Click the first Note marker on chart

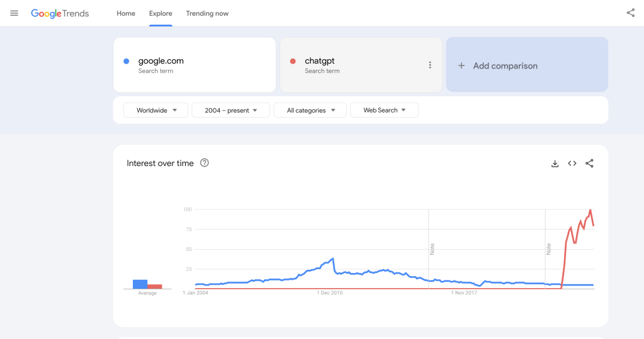point(432,248)
